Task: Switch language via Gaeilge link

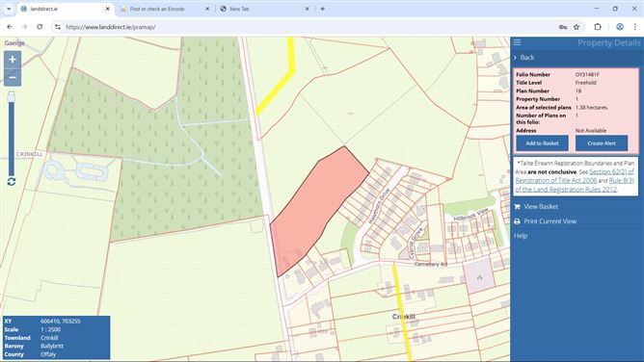Action: pyautogui.click(x=14, y=42)
